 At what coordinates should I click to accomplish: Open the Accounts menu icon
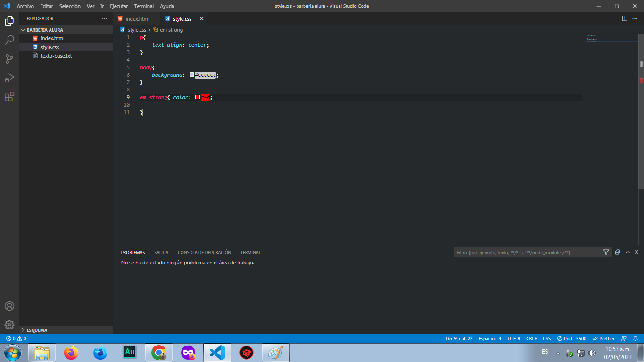point(9,306)
